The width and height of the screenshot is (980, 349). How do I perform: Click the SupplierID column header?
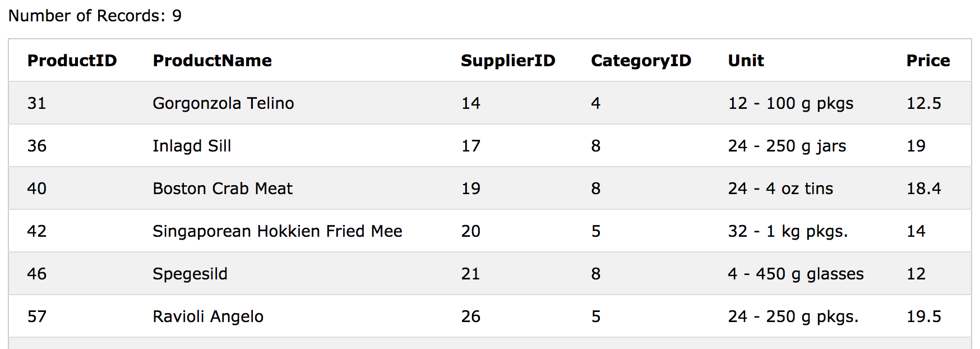pyautogui.click(x=508, y=61)
